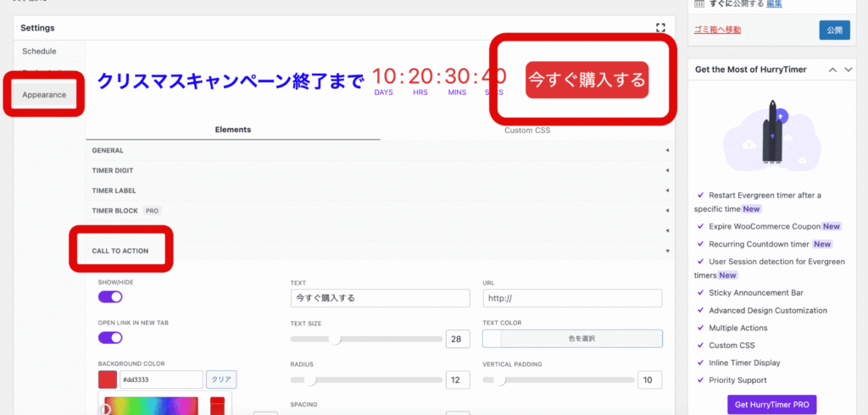Toggle the SHOW/HIDE switch

point(110,297)
